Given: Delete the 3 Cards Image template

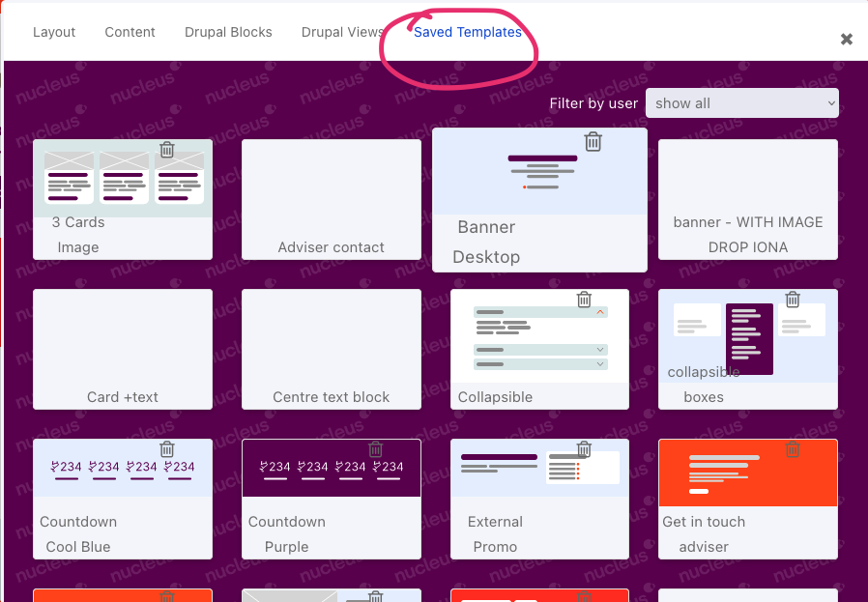Looking at the screenshot, I should tap(167, 150).
